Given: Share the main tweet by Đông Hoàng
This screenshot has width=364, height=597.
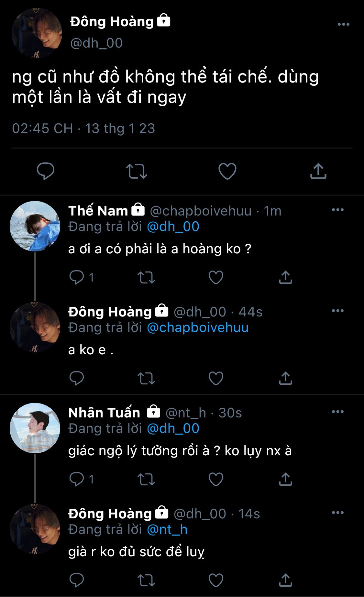Looking at the screenshot, I should pyautogui.click(x=318, y=171).
